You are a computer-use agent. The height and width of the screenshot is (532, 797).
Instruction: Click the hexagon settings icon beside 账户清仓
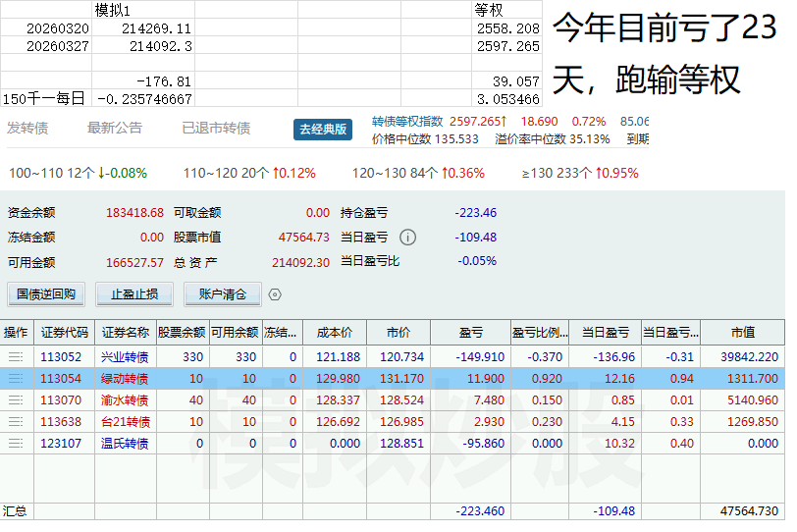coord(275,294)
